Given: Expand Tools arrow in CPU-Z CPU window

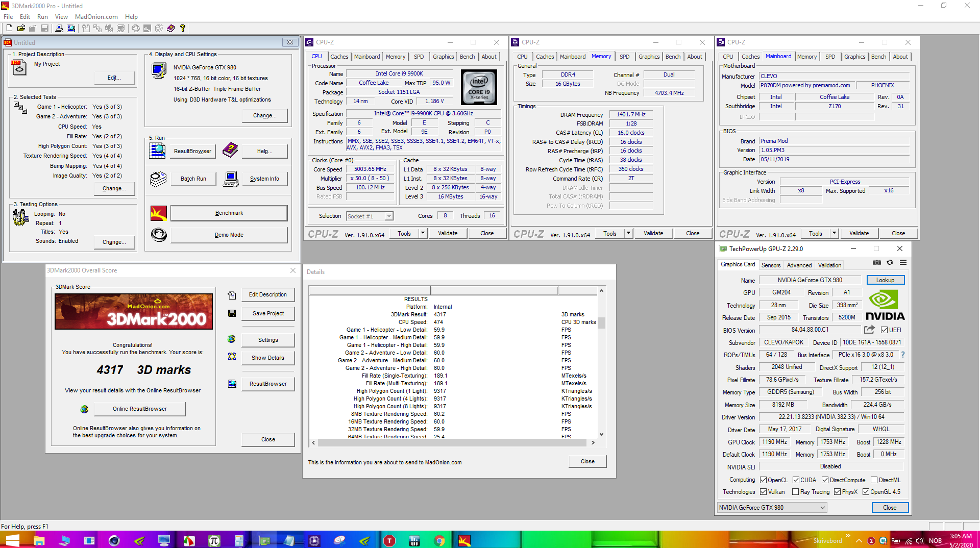Looking at the screenshot, I should [423, 233].
